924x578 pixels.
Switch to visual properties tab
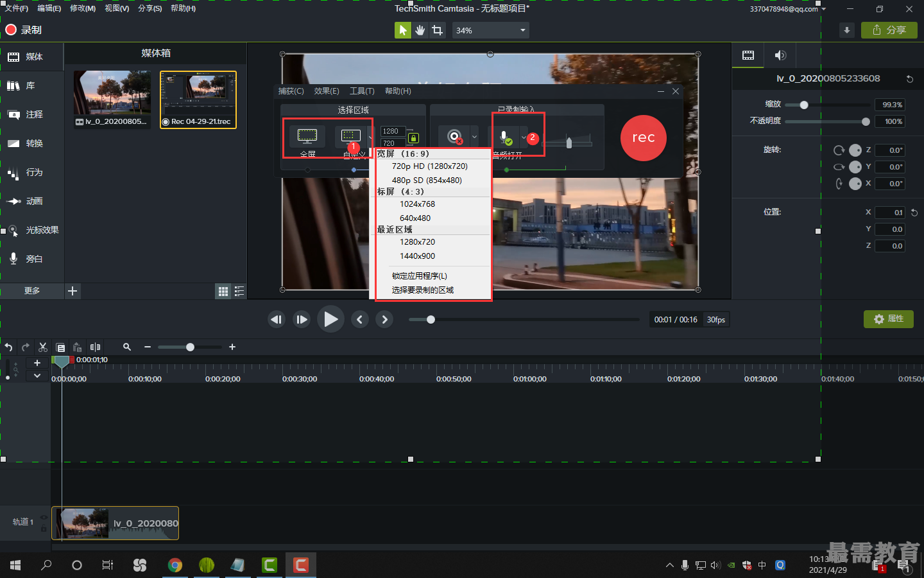748,55
